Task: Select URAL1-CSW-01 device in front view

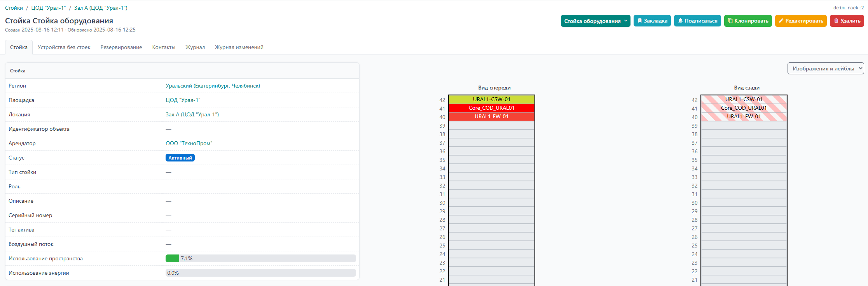Action: coord(491,100)
